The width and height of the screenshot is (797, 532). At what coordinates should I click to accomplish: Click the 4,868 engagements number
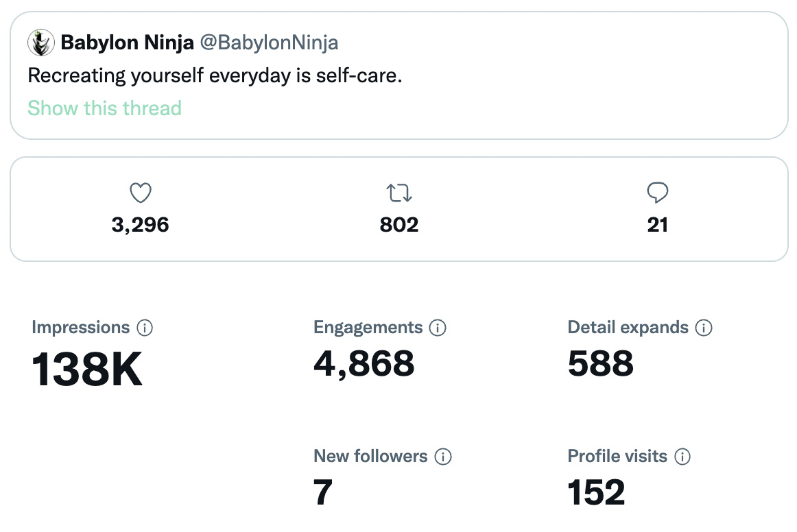[364, 363]
